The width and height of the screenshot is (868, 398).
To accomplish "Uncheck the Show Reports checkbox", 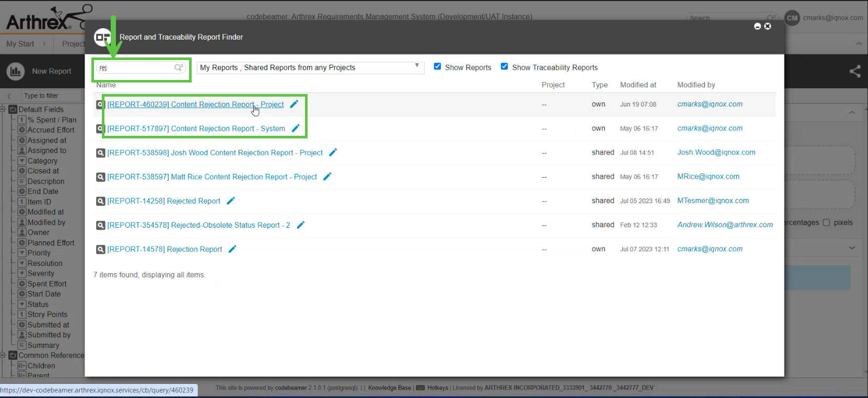I will click(438, 66).
